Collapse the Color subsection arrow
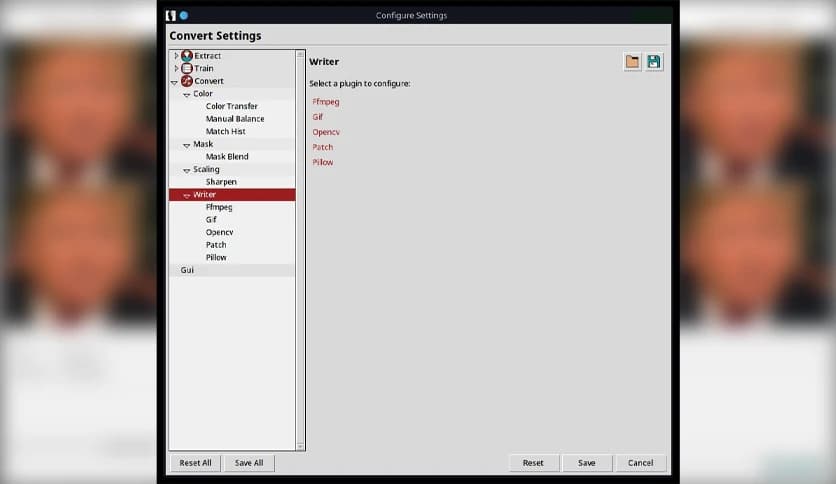This screenshot has height=484, width=836. [x=187, y=94]
